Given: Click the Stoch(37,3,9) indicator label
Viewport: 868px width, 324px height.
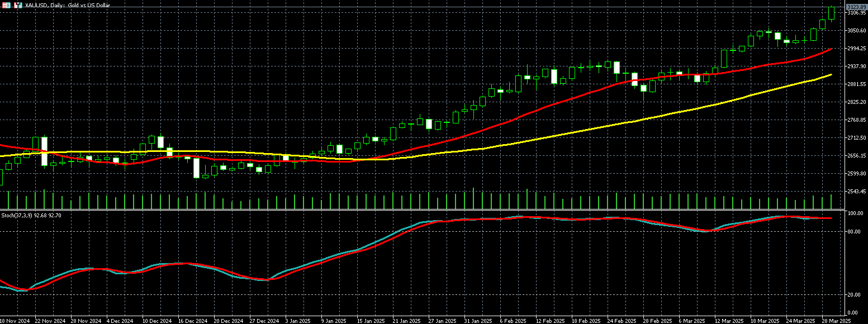Looking at the screenshot, I should (x=31, y=215).
